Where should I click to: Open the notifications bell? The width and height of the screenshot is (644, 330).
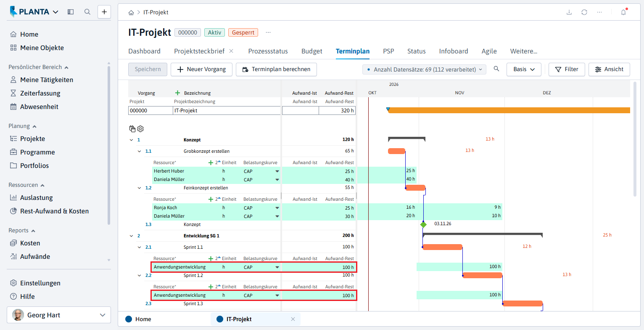[x=623, y=12]
